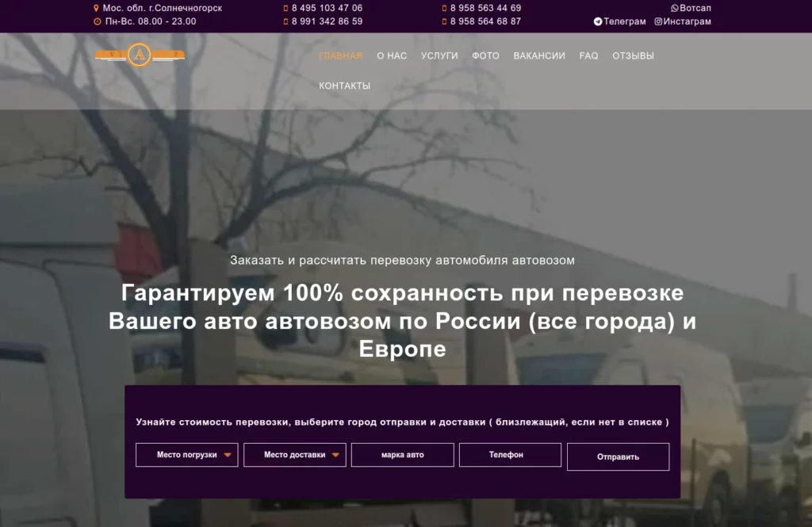Click phone icon beside 8 495 103 47 06
Screen dimensions: 812x527
point(285,8)
